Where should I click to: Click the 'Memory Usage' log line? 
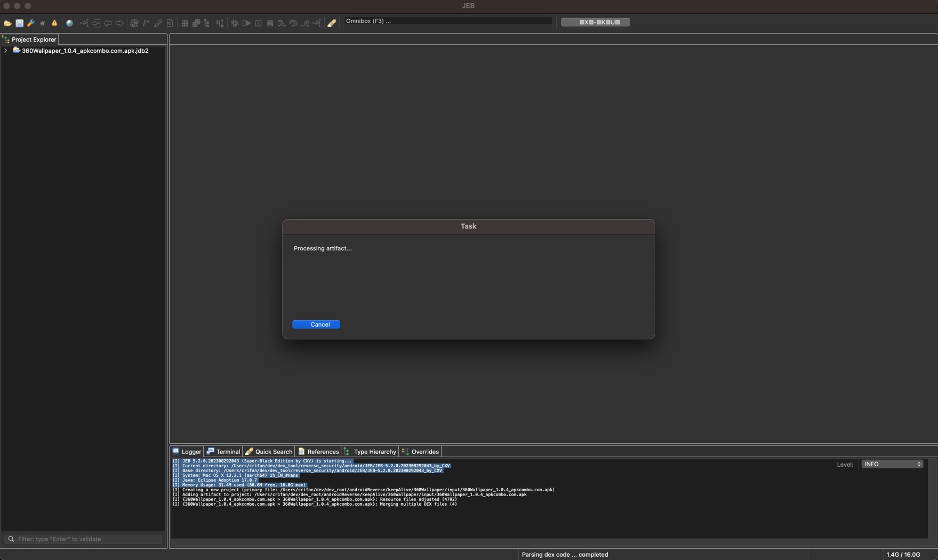pos(239,485)
